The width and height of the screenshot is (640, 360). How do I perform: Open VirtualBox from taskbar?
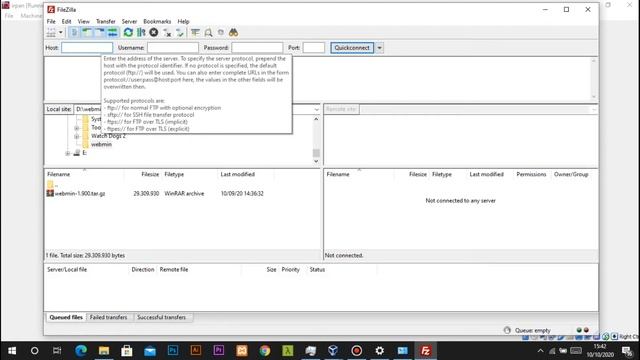(x=333, y=351)
